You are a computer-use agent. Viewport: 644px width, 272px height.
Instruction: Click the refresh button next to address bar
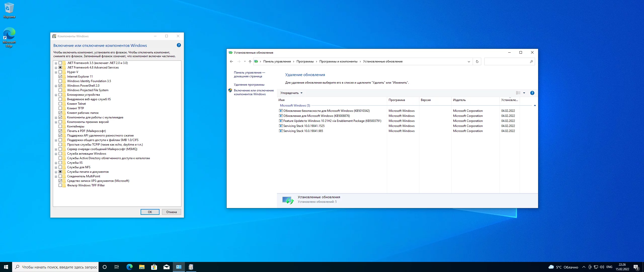pos(477,61)
